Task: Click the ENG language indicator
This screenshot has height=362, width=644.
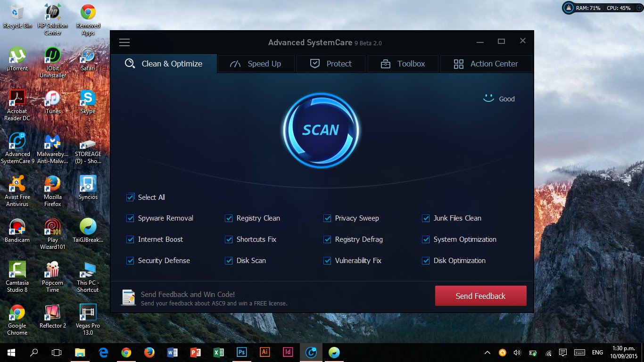Action: click(597, 353)
